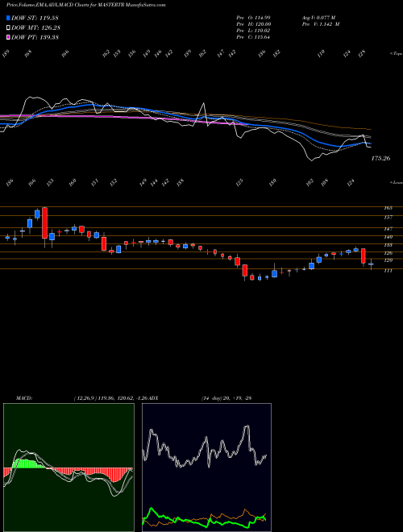Image resolution: width=403 pixels, height=532 pixels.
Task: Click inside the green MACD histogram chart
Action: click(69, 468)
